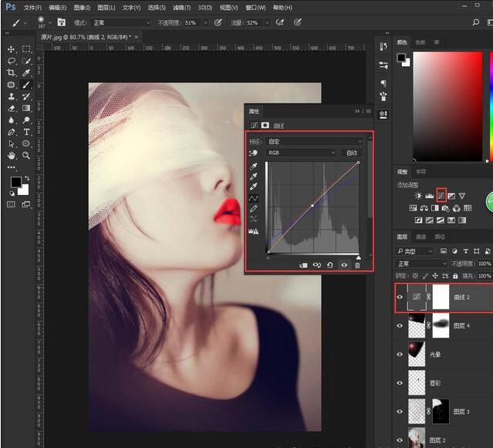Hide the 曲线 2 layer
This screenshot has height=448, width=493.
400,297
